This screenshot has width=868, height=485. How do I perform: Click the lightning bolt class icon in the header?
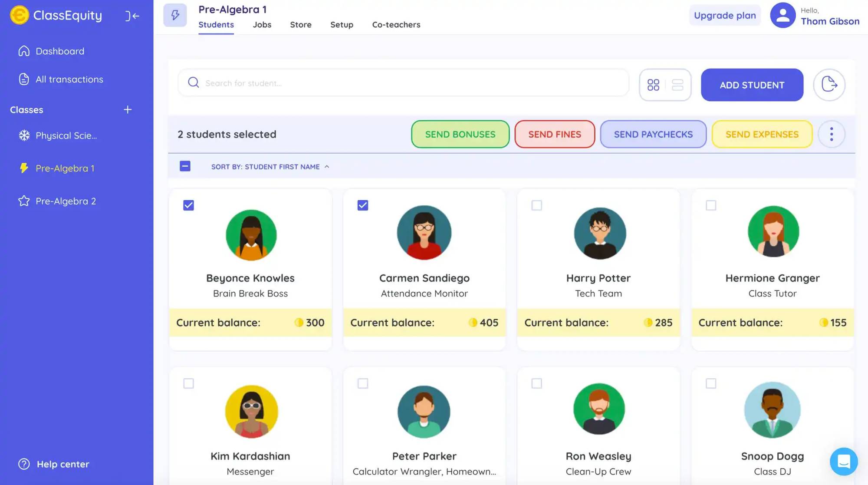(x=175, y=15)
